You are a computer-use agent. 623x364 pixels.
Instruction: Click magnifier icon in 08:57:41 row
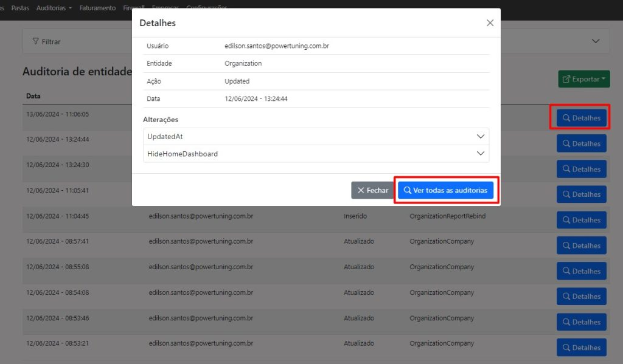tap(566, 246)
